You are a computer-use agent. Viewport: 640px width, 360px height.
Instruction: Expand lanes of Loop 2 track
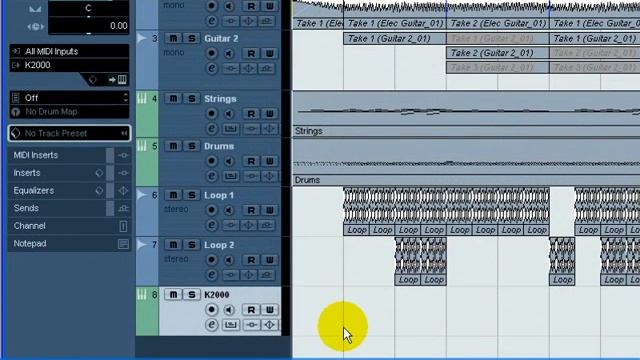(142, 245)
